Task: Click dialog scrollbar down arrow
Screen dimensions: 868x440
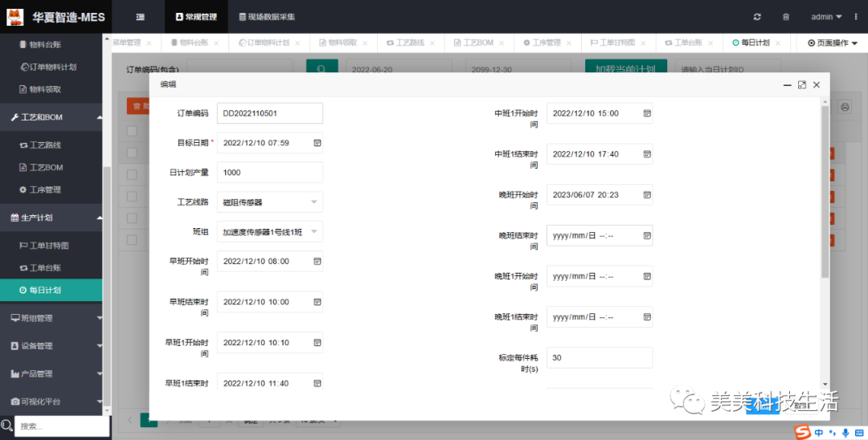Action: tap(825, 384)
